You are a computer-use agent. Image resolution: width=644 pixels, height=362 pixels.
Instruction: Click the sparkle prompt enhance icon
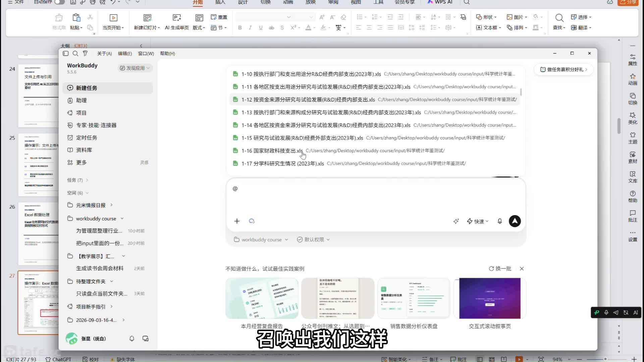tap(456, 221)
